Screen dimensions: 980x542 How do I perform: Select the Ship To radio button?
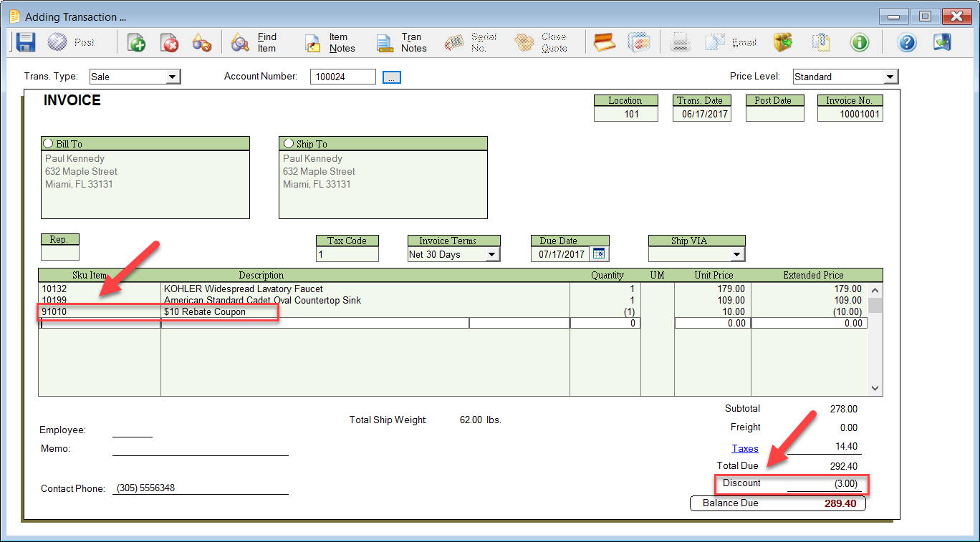[289, 143]
